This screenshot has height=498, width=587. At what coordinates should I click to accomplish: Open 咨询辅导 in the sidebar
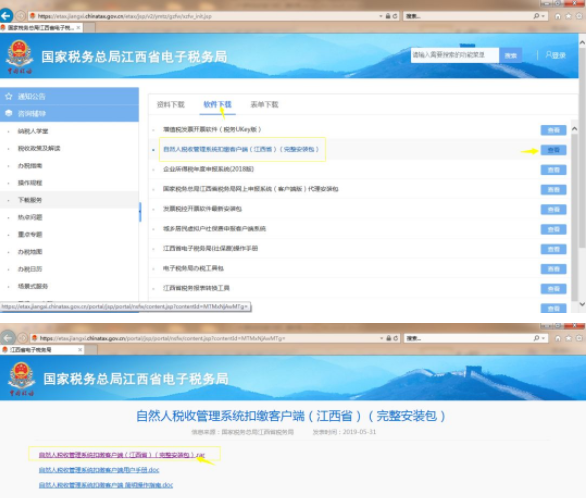click(x=69, y=113)
